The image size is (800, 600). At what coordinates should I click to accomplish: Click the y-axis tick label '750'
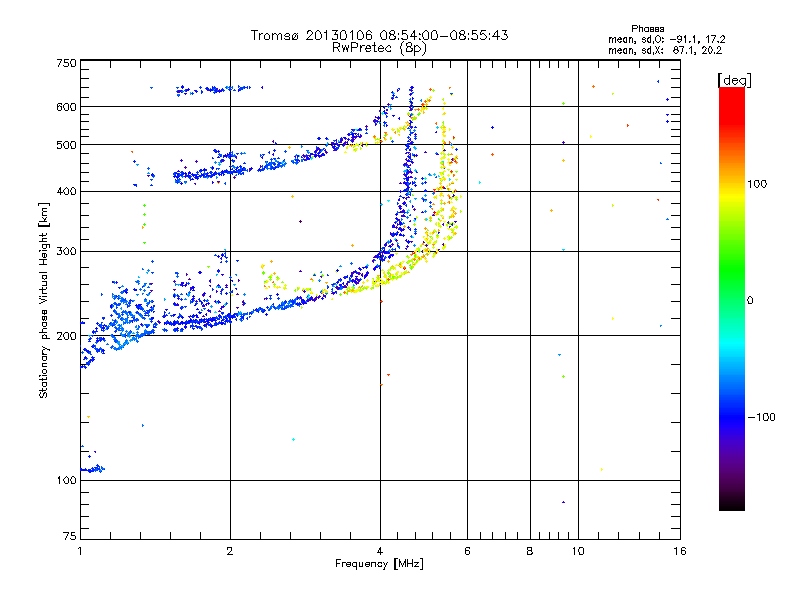pos(66,63)
